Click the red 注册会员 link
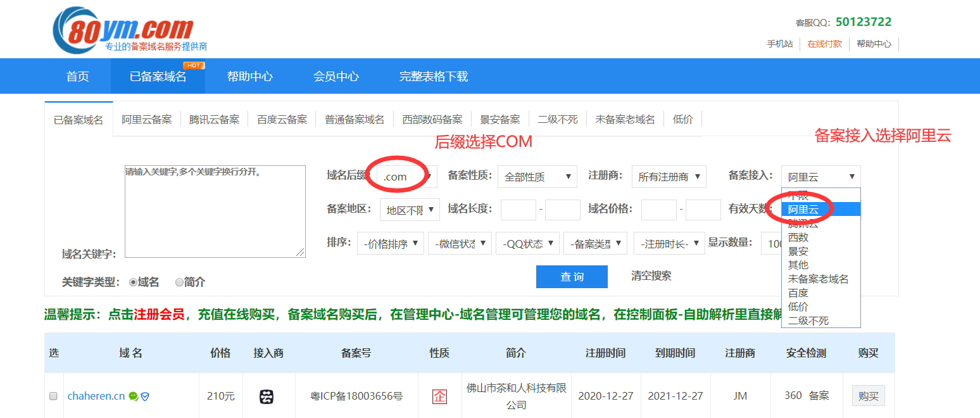This screenshot has height=418, width=980. tap(159, 314)
